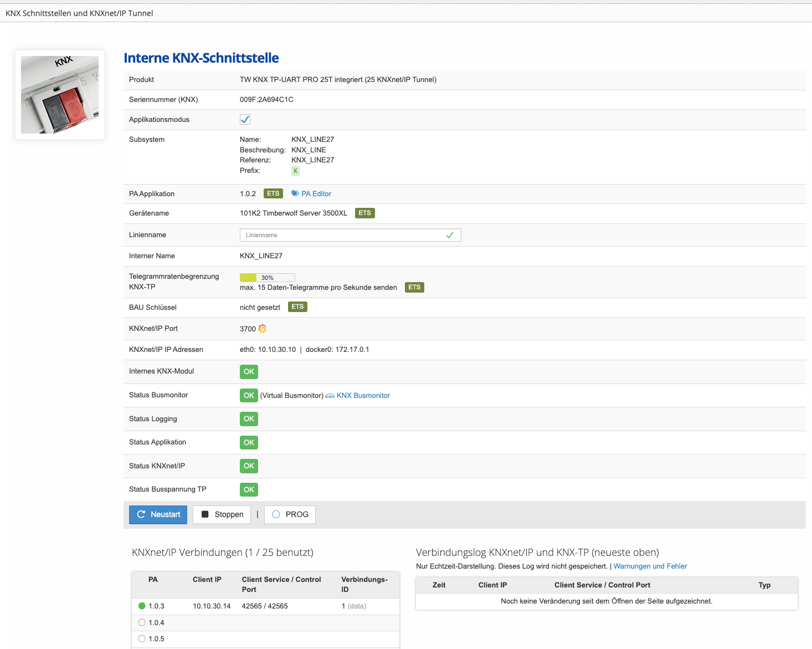Click the green checkmark in Linienname field
The image size is (812, 649).
click(450, 235)
